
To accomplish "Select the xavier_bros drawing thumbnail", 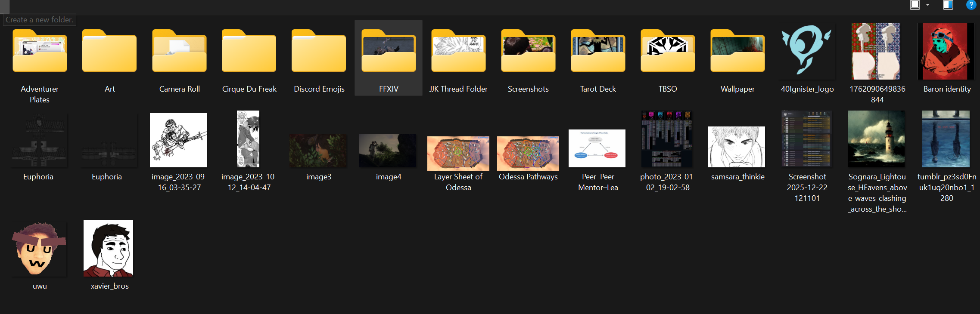I will point(109,248).
